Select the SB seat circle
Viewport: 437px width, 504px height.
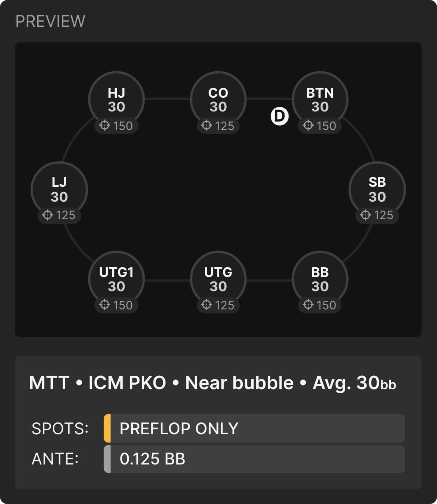coord(377,189)
